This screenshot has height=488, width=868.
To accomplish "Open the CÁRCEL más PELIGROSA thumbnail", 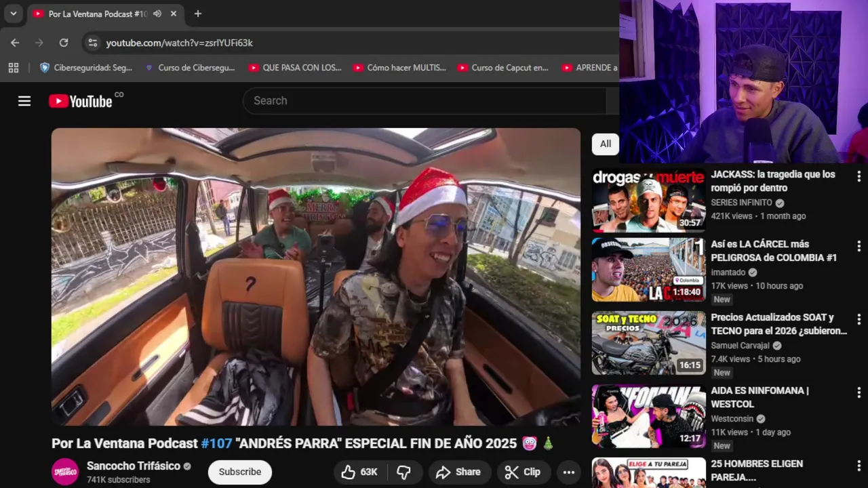I will [x=648, y=270].
